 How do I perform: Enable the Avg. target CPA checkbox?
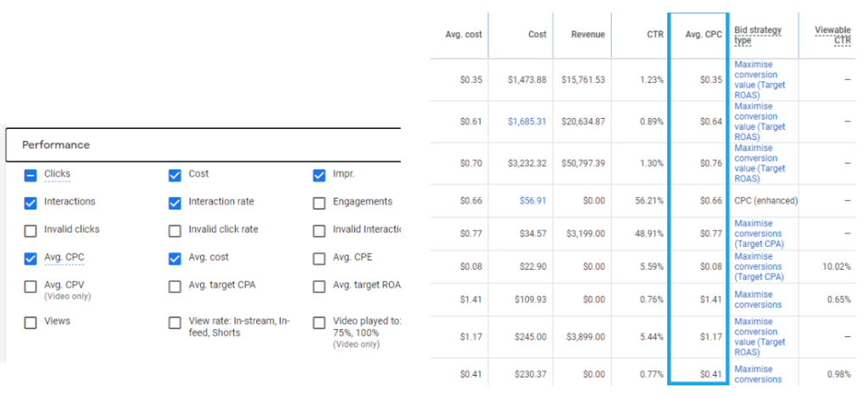pyautogui.click(x=175, y=287)
